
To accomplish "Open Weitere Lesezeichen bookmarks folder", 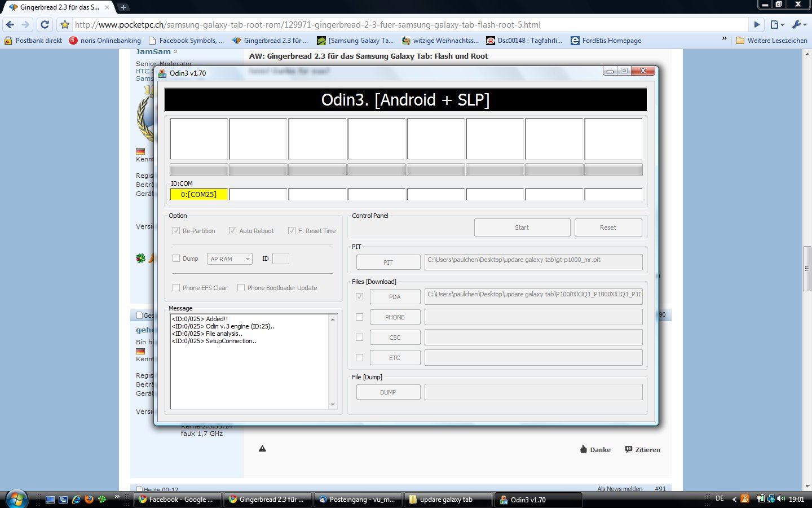I will tap(771, 41).
